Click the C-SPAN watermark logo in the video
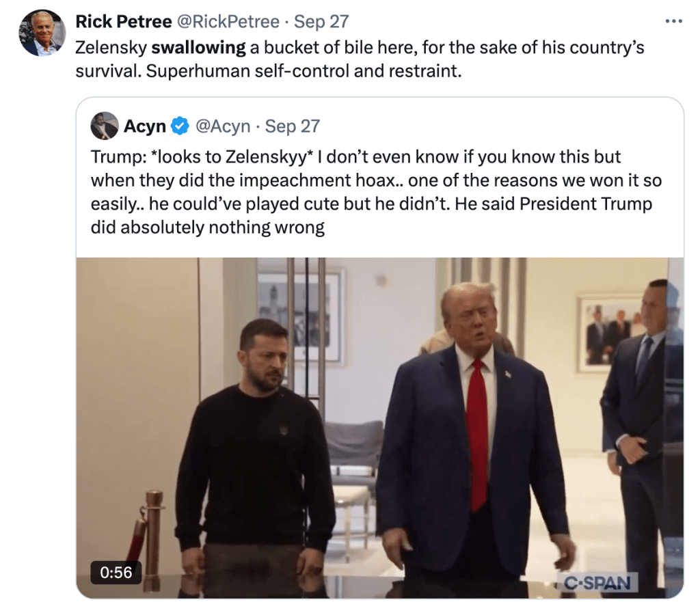 point(597,583)
